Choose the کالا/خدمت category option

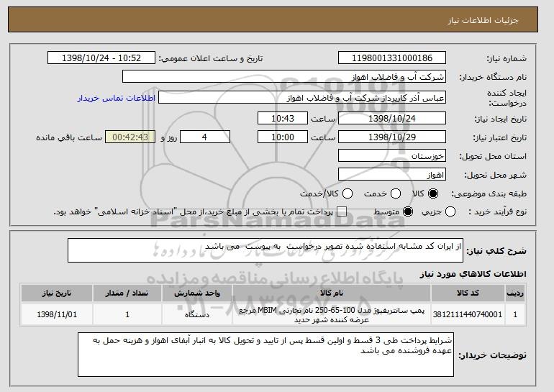click(348, 194)
